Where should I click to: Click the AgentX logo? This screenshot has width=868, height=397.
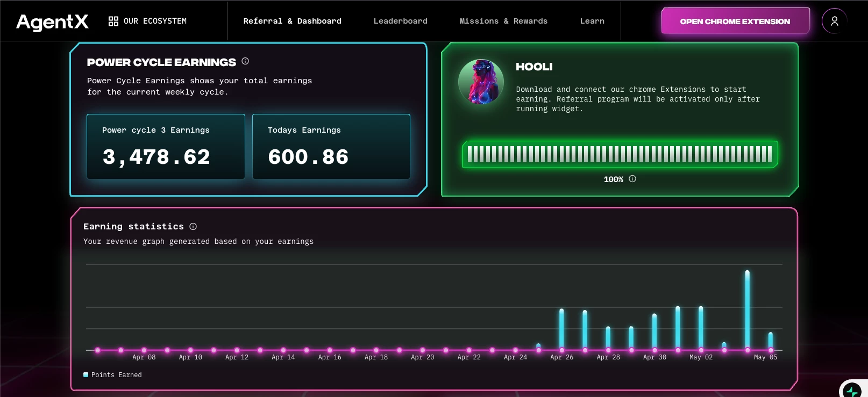[52, 21]
